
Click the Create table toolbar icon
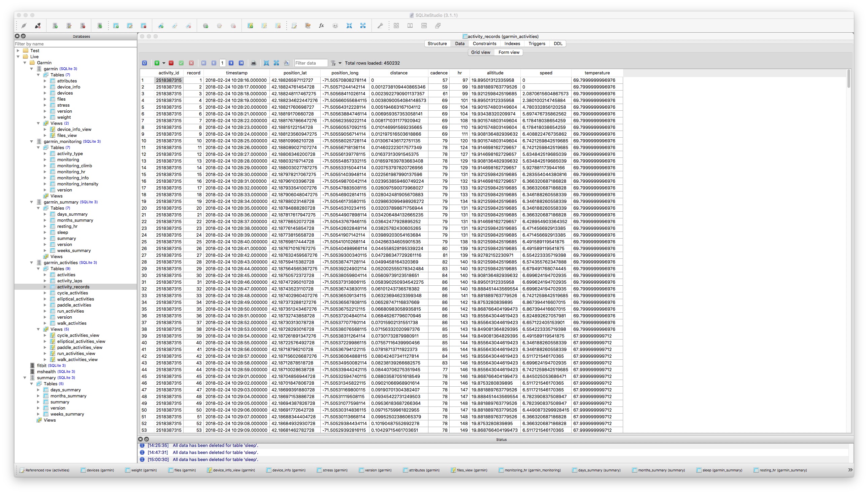116,26
